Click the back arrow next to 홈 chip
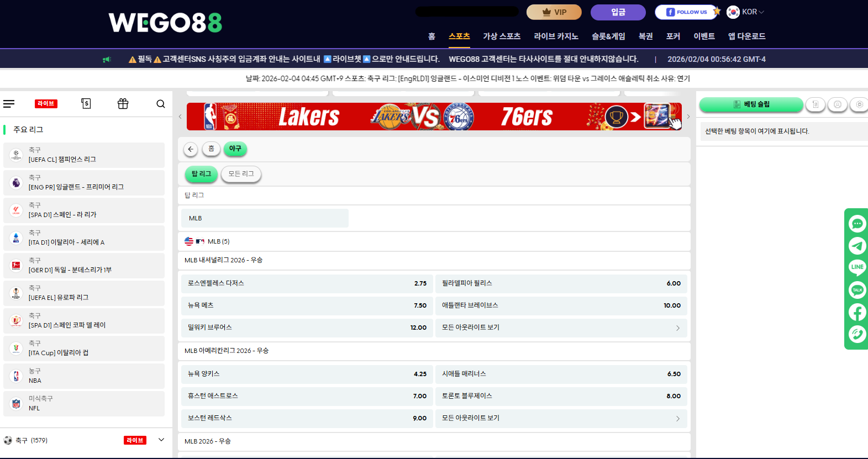The width and height of the screenshot is (868, 459). [191, 149]
